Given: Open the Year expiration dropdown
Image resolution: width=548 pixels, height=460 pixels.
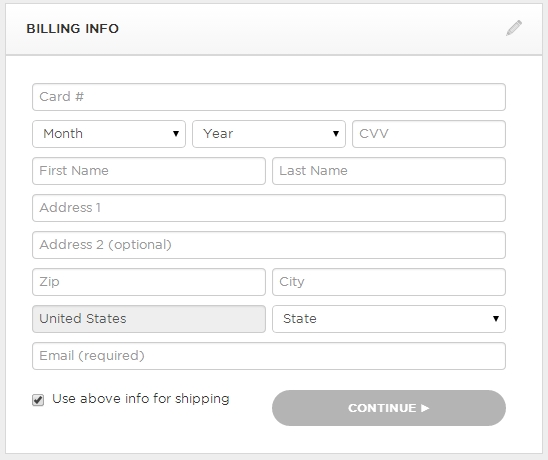Looking at the screenshot, I should point(269,134).
